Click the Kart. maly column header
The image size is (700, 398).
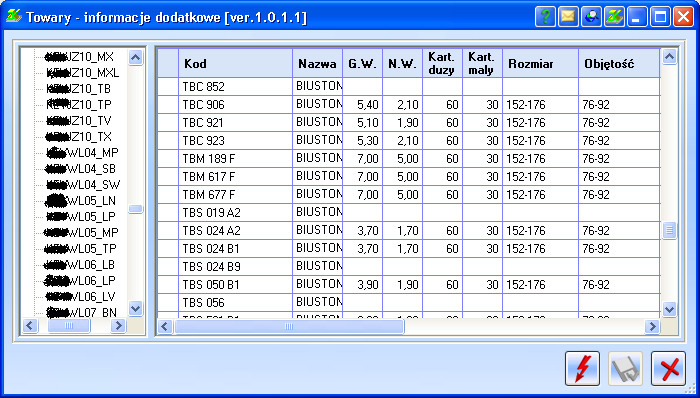(483, 64)
